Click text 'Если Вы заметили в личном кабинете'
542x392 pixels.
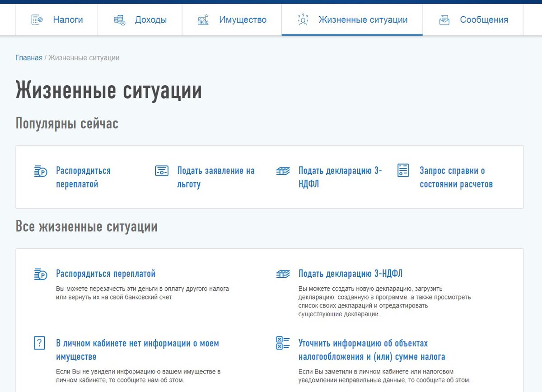pyautogui.click(x=384, y=376)
